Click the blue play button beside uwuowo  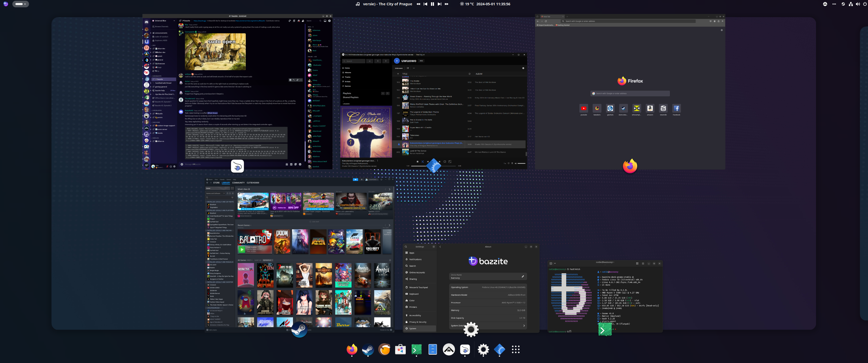point(397,61)
